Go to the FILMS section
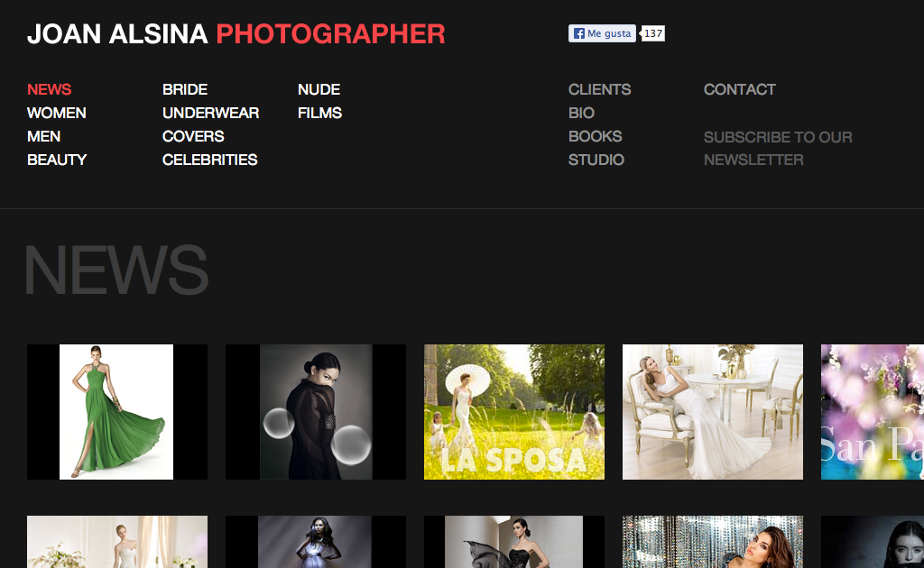This screenshot has height=568, width=924. (320, 113)
